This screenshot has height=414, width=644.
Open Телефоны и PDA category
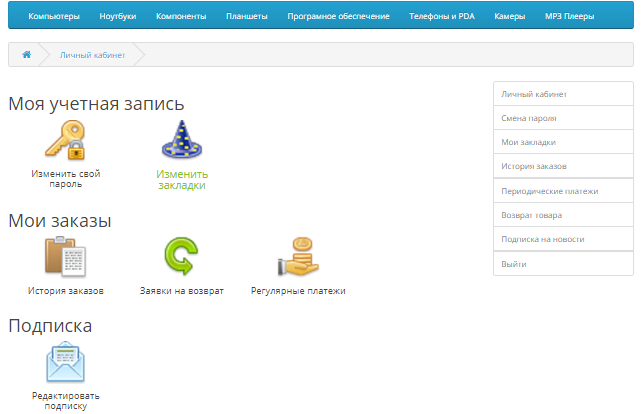click(x=442, y=16)
